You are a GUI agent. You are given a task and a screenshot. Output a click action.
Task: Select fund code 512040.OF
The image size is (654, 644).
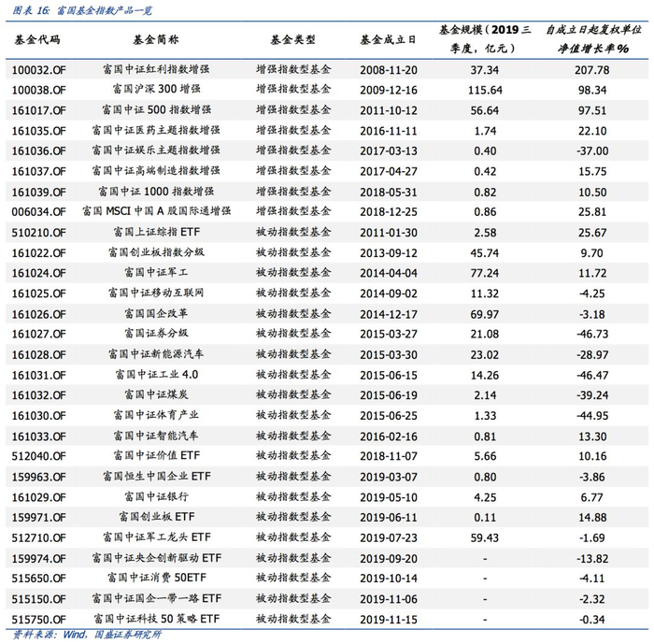[39, 456]
